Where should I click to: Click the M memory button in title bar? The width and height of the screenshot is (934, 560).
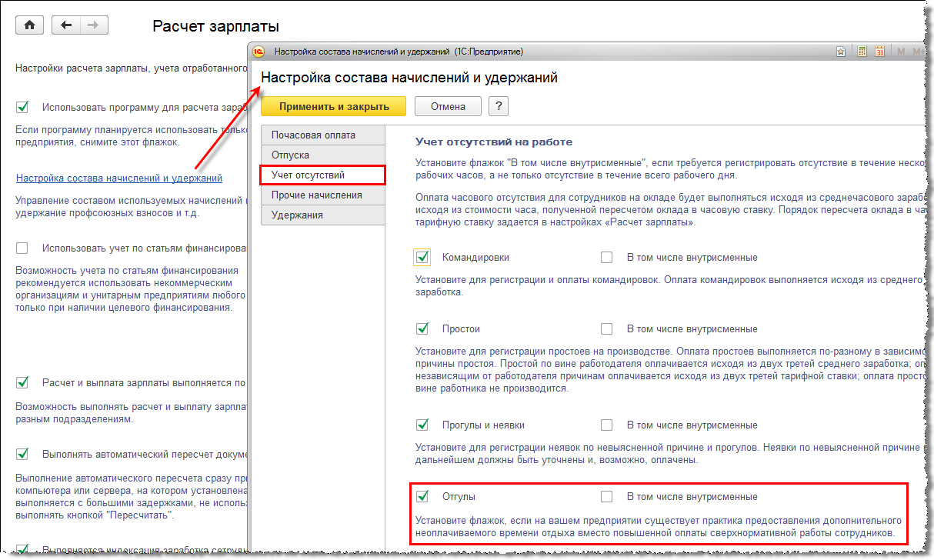901,52
